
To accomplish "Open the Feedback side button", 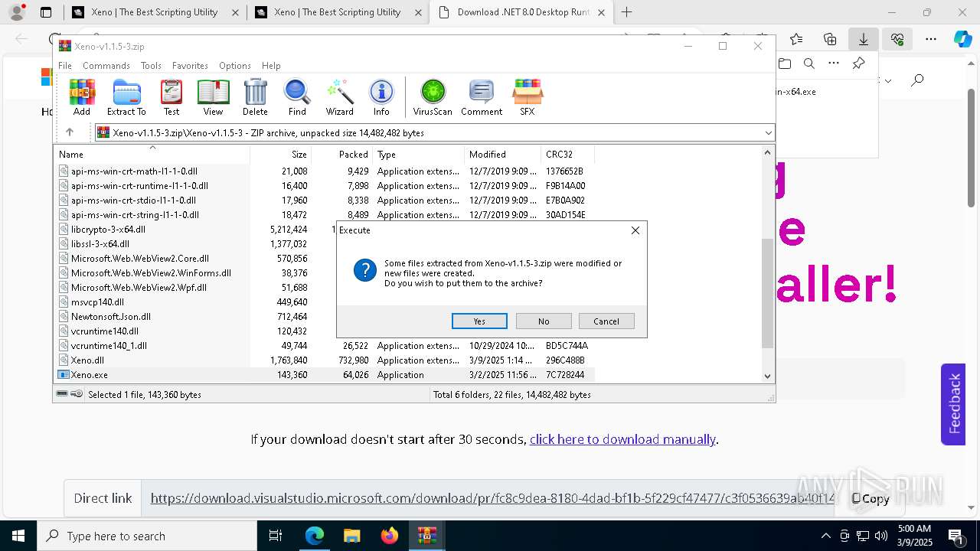I will pyautogui.click(x=953, y=404).
